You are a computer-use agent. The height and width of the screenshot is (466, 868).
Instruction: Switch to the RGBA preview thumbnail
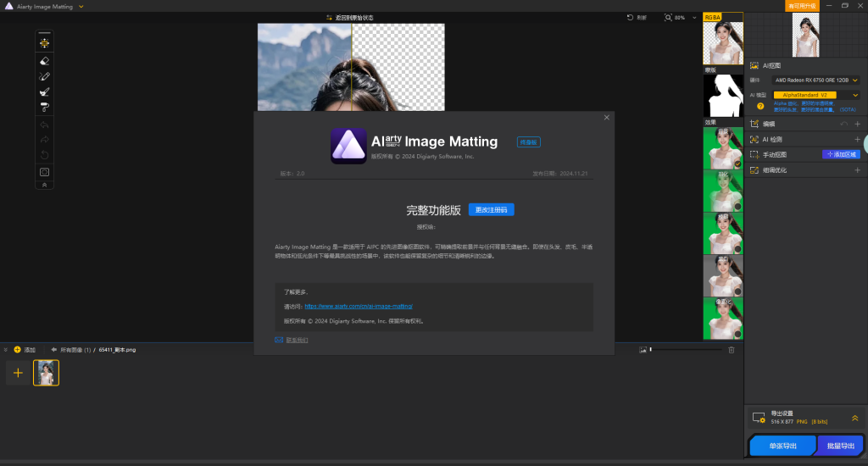tap(723, 42)
